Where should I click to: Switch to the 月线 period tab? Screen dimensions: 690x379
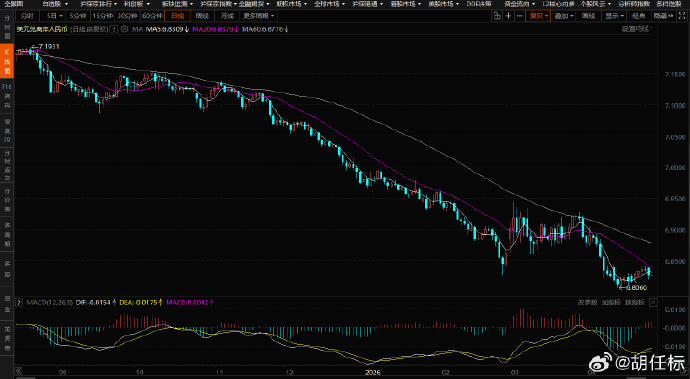click(227, 16)
